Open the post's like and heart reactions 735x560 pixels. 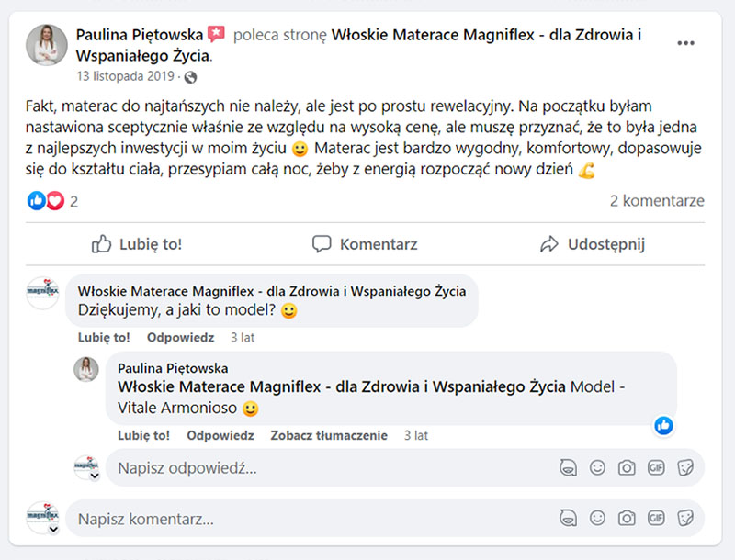pos(46,201)
